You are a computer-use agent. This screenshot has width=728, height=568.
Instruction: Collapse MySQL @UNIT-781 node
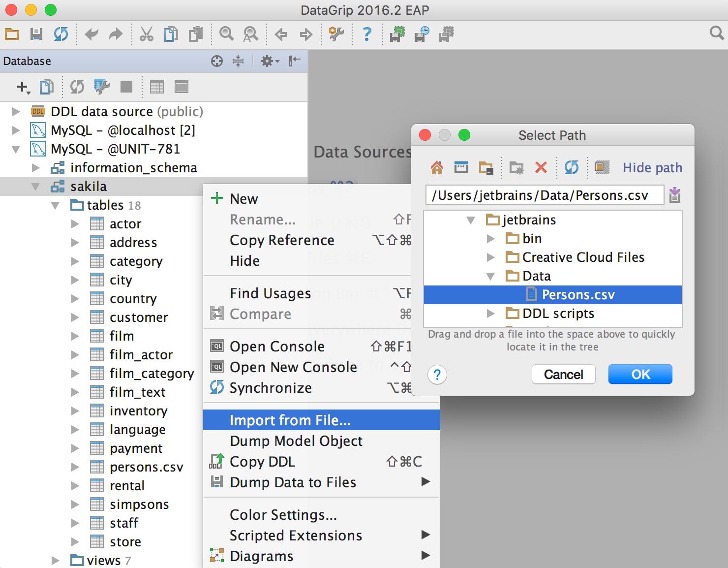(x=16, y=149)
